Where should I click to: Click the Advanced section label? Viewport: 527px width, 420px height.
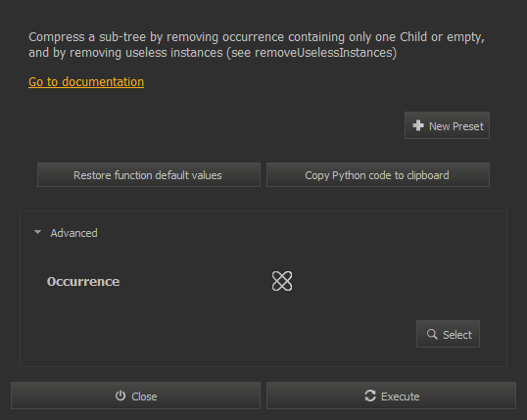[73, 233]
